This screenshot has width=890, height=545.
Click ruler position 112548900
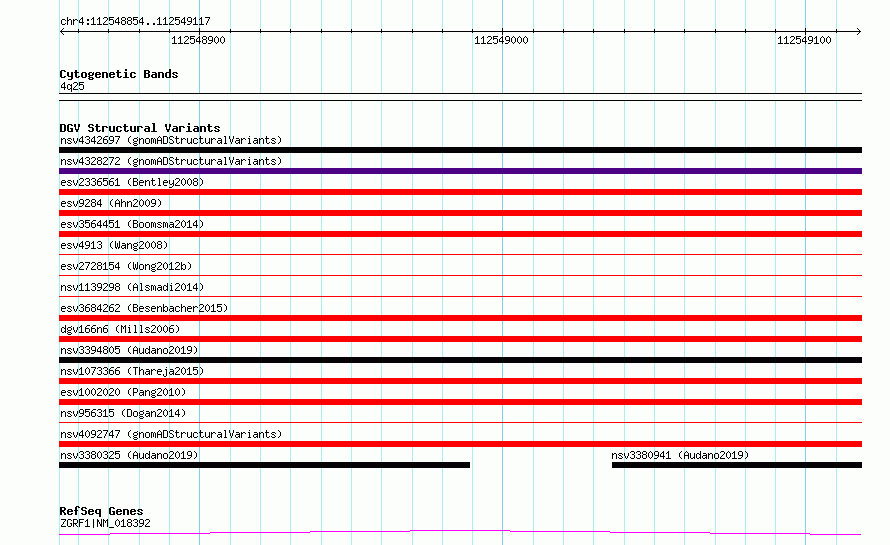[x=198, y=40]
